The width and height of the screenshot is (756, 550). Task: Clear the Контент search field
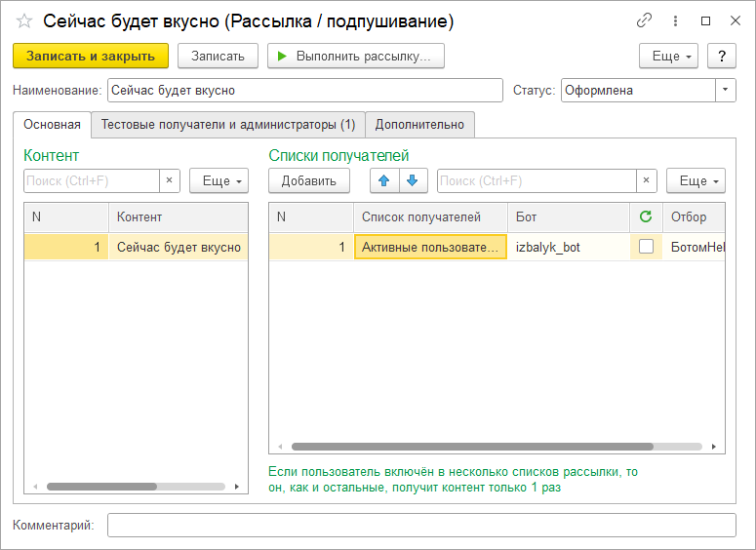(x=169, y=180)
